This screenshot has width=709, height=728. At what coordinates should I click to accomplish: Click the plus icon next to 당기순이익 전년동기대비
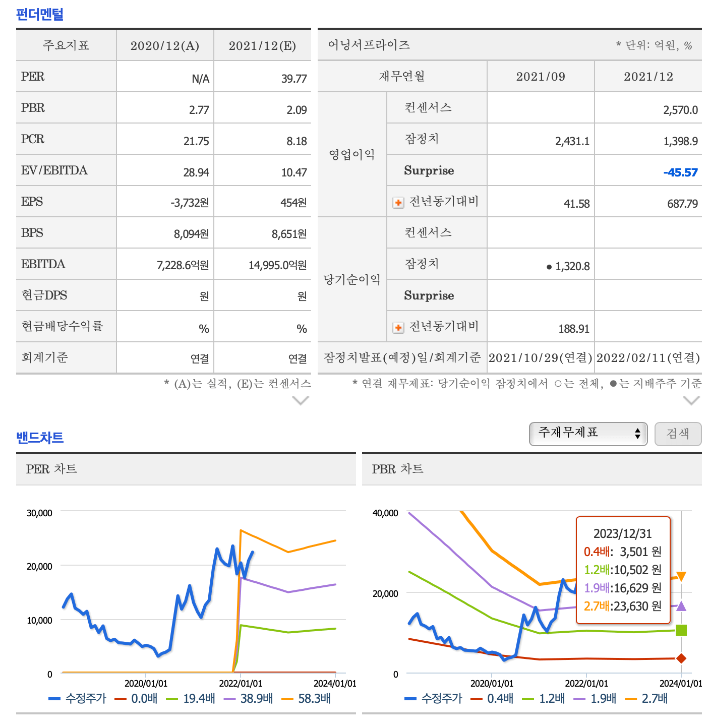[398, 327]
